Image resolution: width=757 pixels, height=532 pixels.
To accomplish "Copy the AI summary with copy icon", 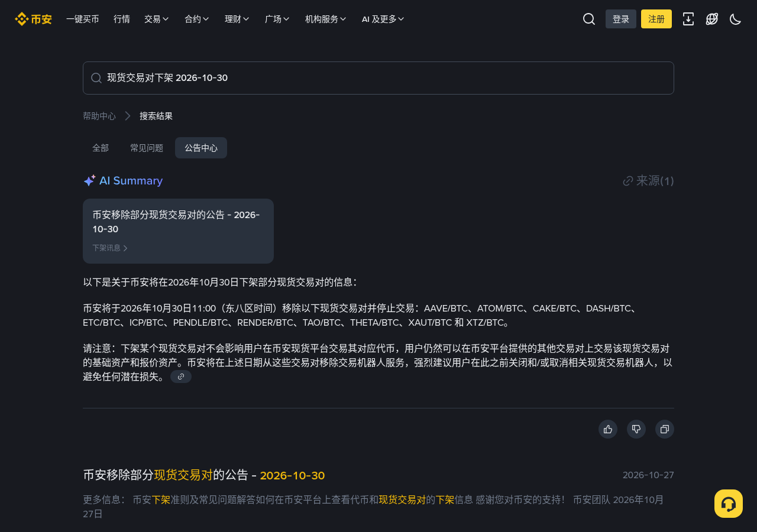I will click(665, 429).
